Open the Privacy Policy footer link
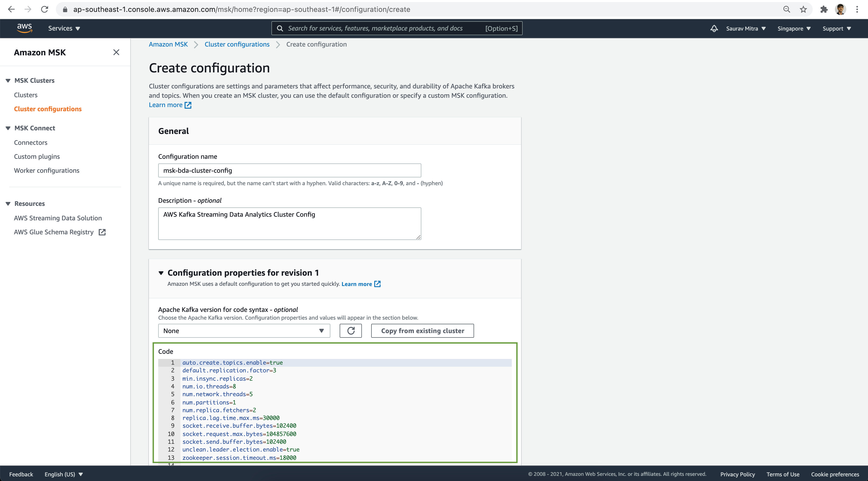 738,474
